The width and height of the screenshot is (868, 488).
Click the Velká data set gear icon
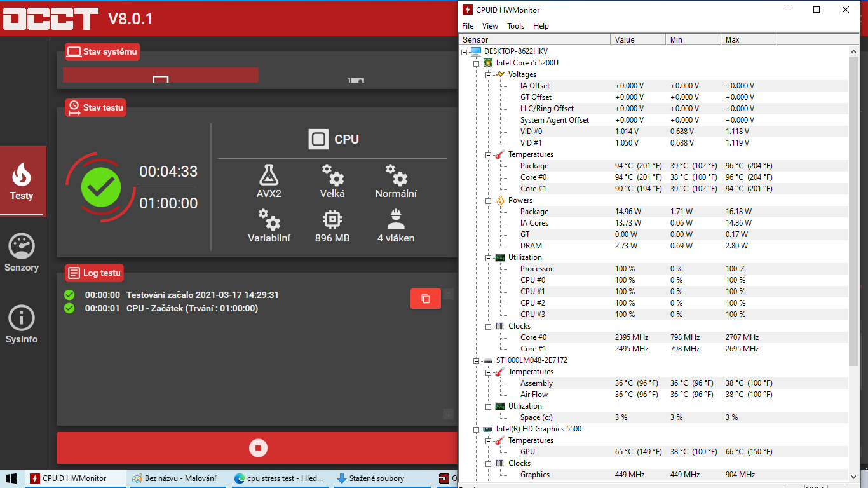[x=332, y=174]
